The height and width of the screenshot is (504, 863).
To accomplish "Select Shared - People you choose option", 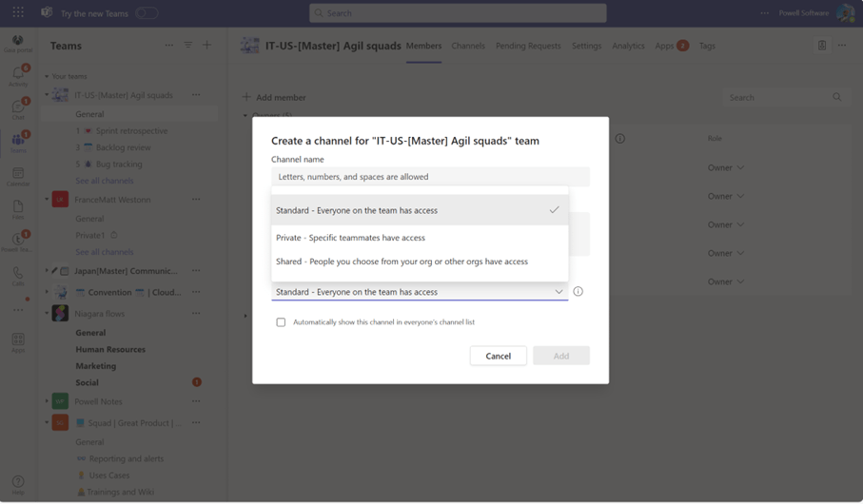I will tap(420, 262).
